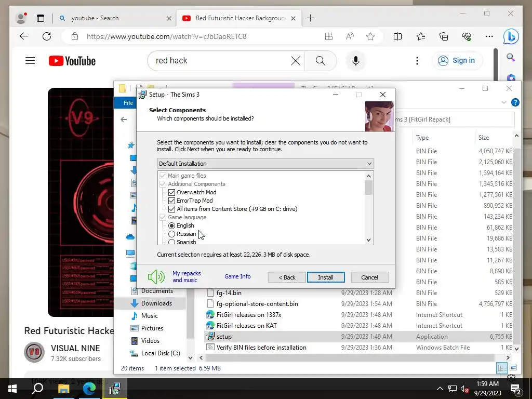Select English game language
Screen dimensions: 532x399
(171, 225)
